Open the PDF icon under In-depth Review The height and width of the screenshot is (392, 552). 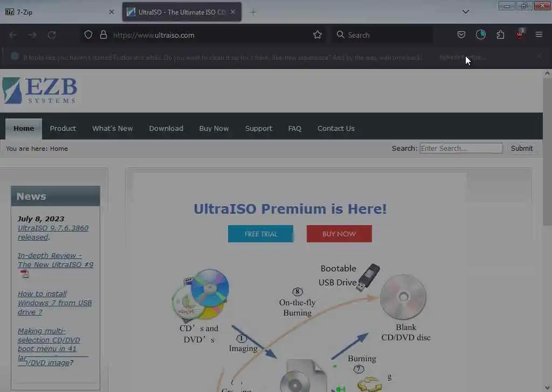[24, 274]
